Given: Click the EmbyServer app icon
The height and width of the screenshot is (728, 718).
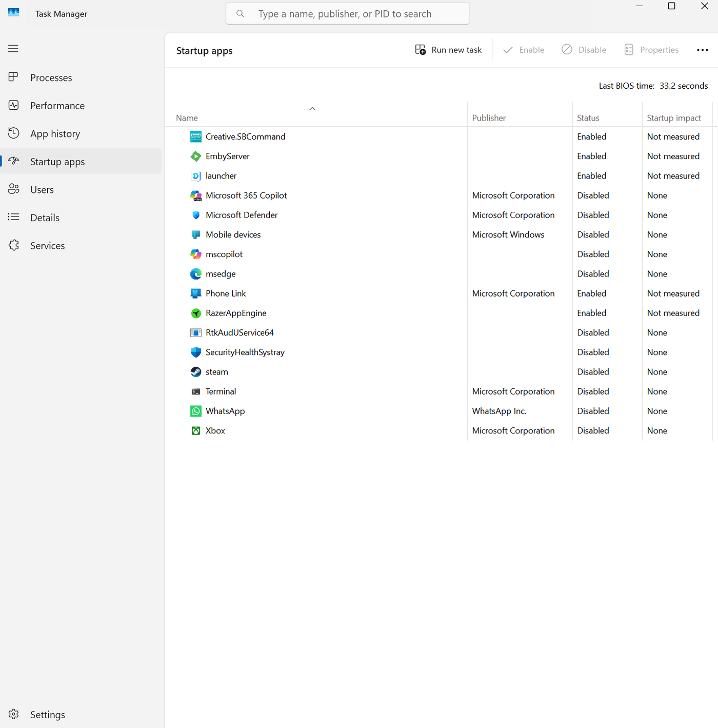Looking at the screenshot, I should pyautogui.click(x=196, y=156).
